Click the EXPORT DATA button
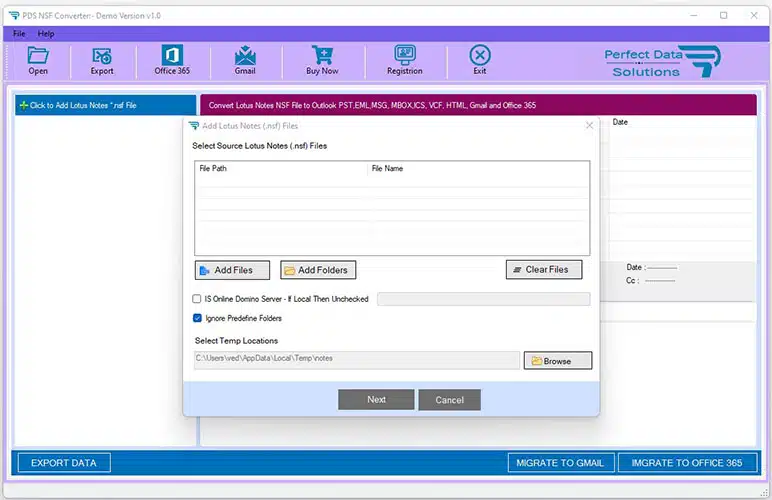772x500 pixels. point(64,463)
